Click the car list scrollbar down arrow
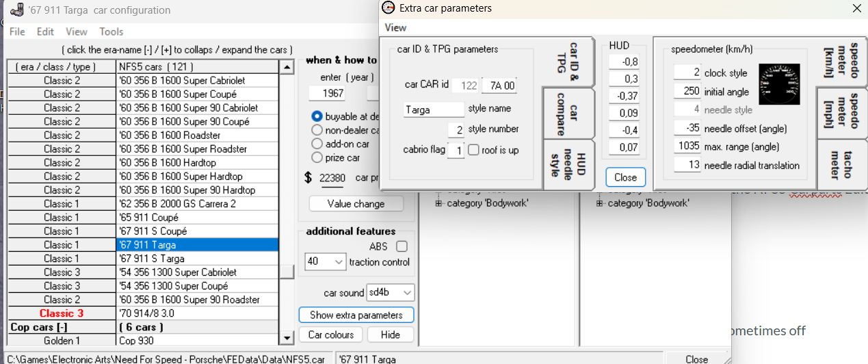Image resolution: width=868 pixels, height=364 pixels. point(287,339)
